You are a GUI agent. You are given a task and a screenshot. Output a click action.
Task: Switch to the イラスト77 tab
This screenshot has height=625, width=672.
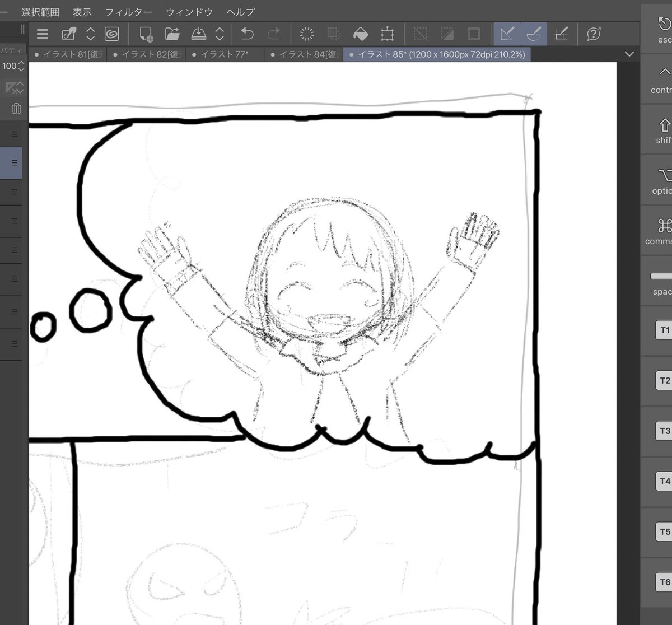225,54
